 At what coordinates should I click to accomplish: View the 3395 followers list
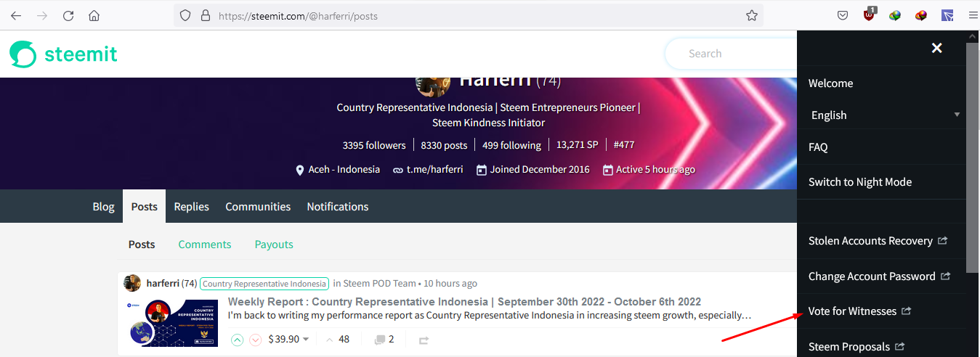click(374, 145)
